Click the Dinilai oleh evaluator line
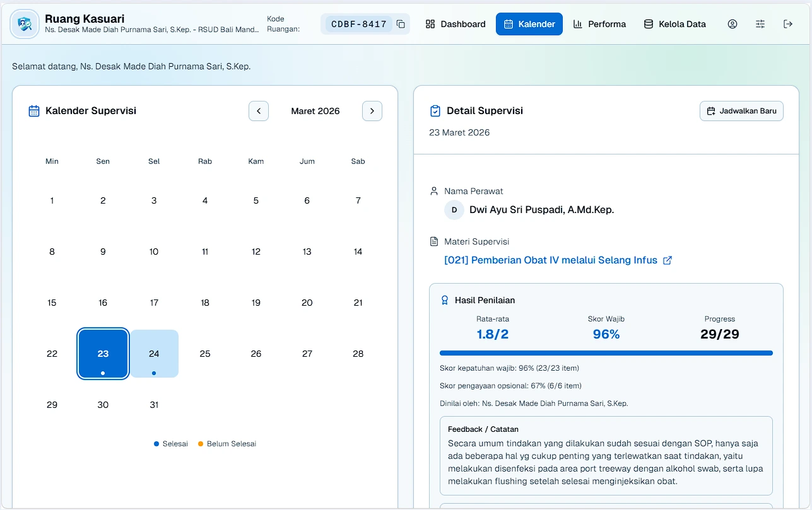This screenshot has height=510, width=812. tap(534, 403)
